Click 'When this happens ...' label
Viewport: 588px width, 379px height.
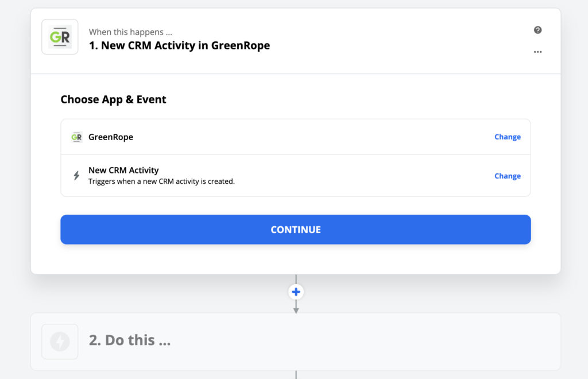coord(130,32)
